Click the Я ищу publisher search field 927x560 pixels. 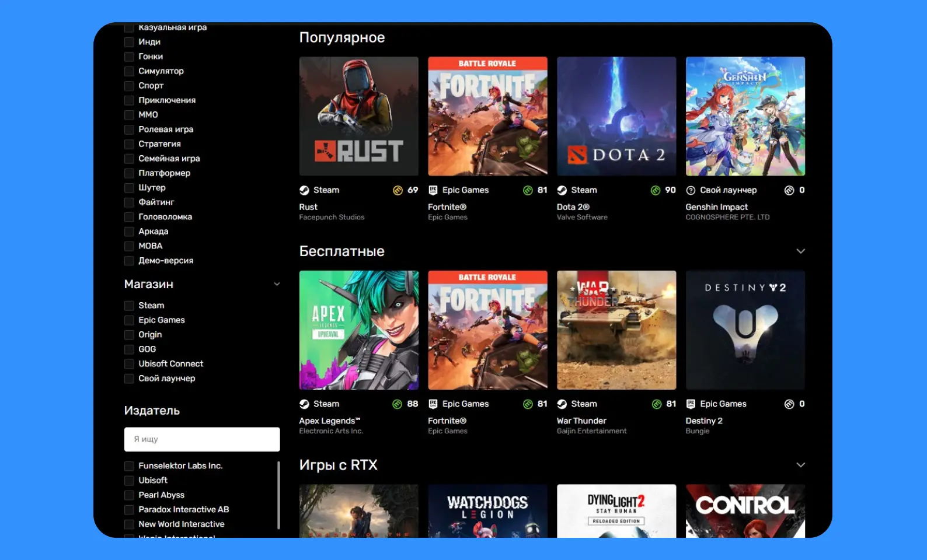[202, 439]
